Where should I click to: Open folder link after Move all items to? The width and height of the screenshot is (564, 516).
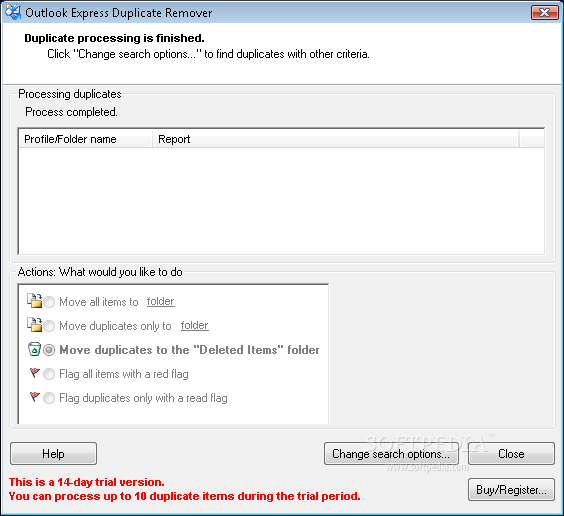tap(160, 301)
